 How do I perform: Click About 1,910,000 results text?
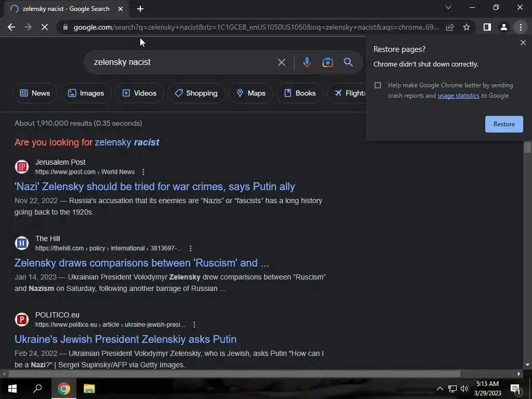click(78, 123)
